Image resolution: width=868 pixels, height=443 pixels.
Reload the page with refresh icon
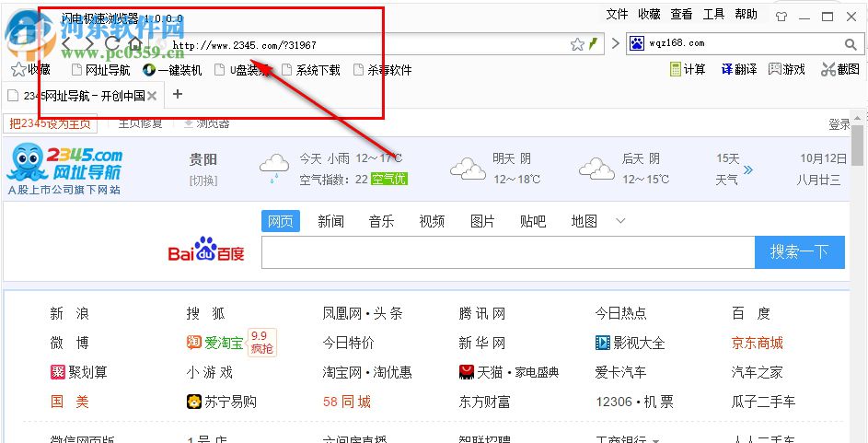click(x=111, y=43)
